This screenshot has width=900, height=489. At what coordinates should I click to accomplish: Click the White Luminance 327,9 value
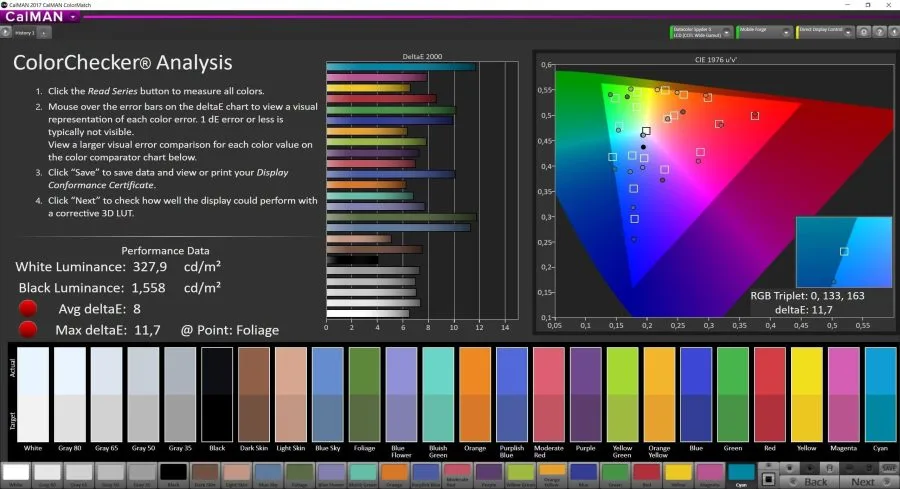150,267
